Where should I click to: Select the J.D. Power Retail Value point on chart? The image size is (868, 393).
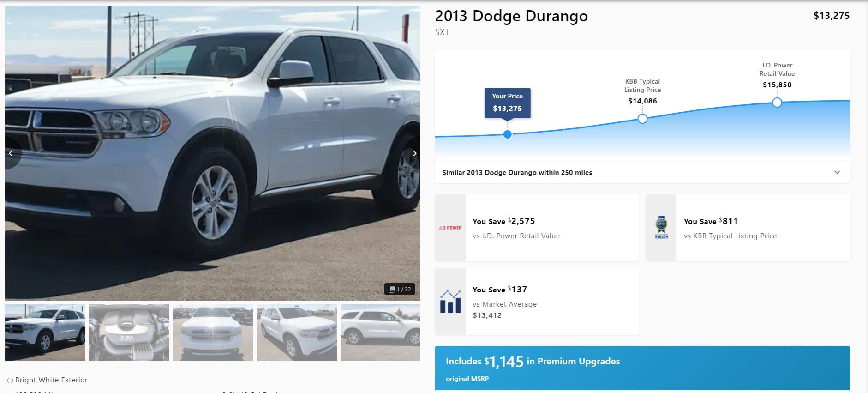tap(777, 103)
